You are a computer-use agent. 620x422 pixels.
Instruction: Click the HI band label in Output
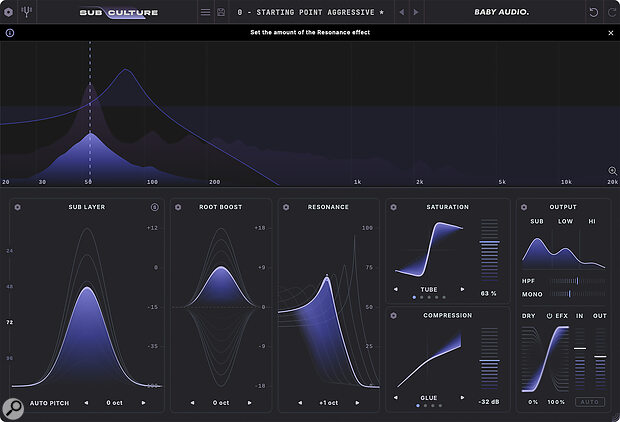click(592, 221)
